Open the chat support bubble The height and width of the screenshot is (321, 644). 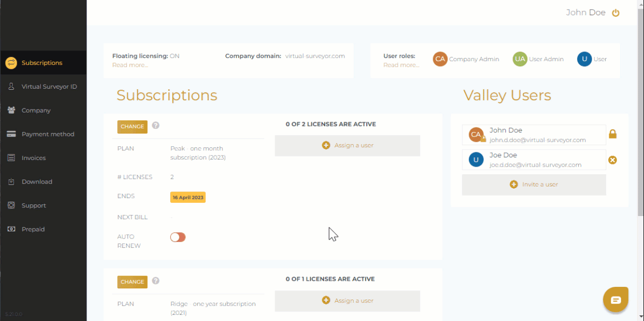[x=615, y=300]
